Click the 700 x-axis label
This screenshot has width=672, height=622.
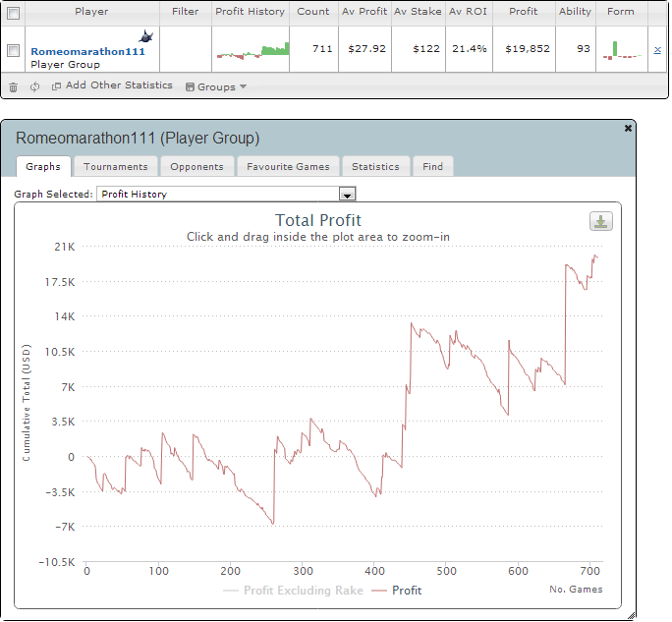click(590, 571)
